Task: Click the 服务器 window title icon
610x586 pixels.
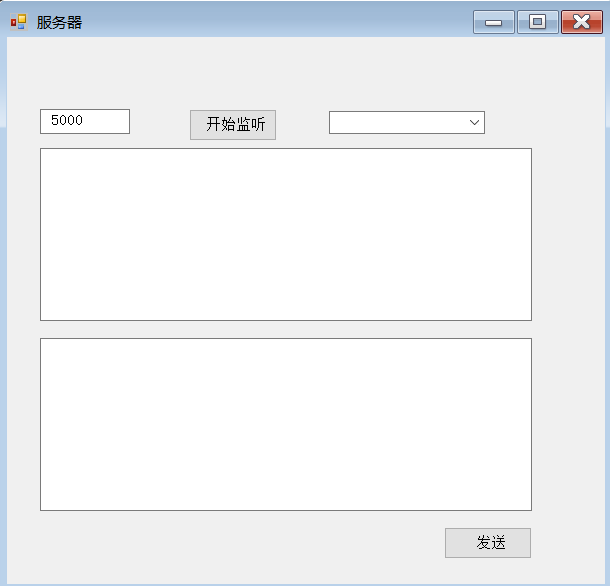Action: (x=18, y=22)
